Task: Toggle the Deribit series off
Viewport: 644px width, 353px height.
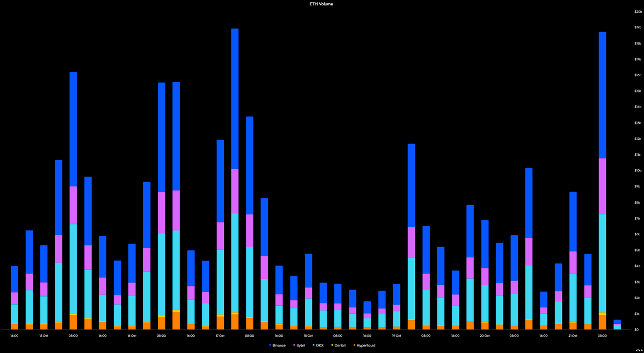Action: click(x=340, y=345)
